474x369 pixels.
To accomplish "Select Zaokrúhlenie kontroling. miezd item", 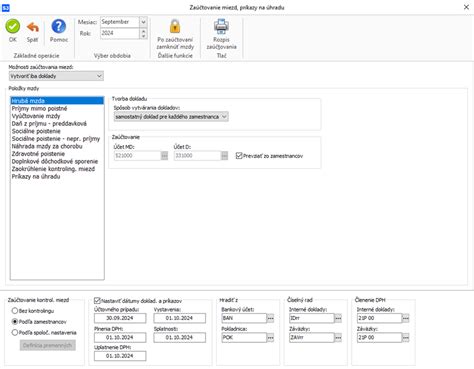I will point(57,169).
